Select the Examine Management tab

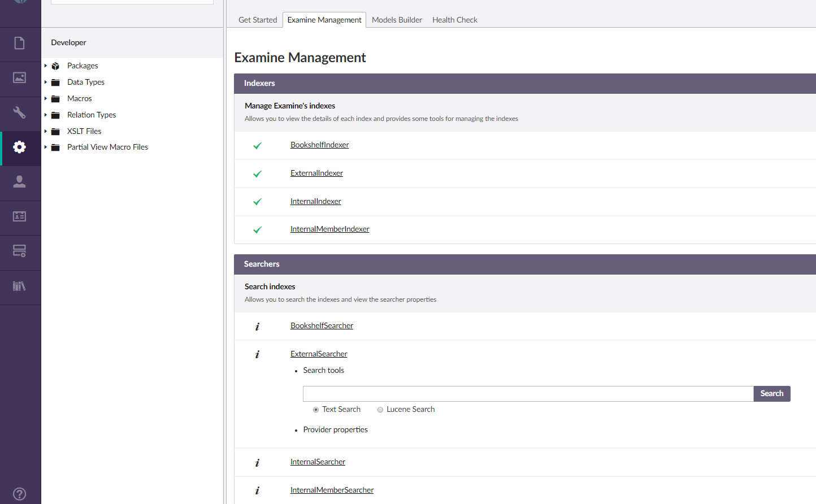[324, 20]
